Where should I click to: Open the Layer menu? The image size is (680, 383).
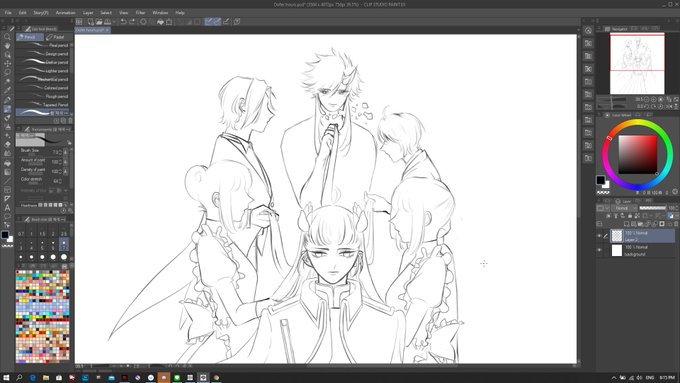[x=88, y=13]
